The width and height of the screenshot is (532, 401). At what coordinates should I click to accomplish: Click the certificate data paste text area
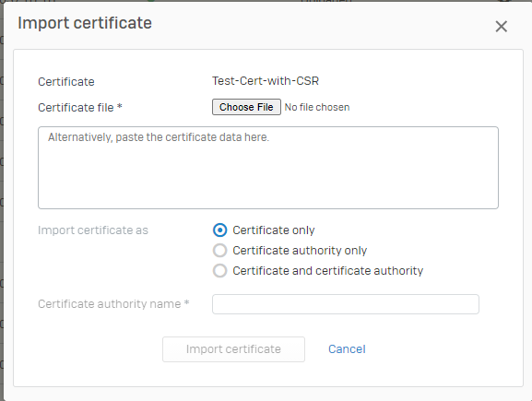tap(268, 168)
